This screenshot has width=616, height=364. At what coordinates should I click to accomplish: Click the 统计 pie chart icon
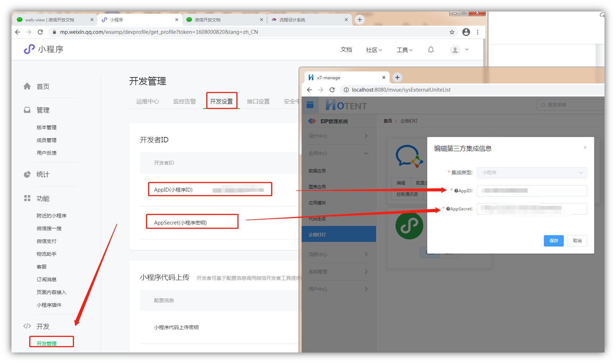pos(27,174)
